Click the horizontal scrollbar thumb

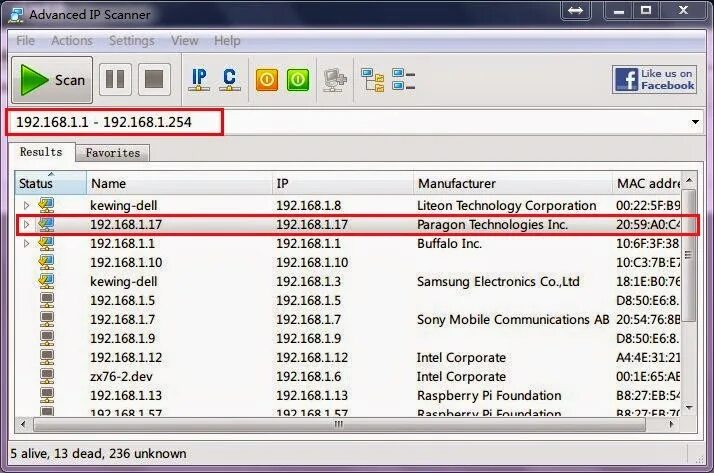(x=339, y=424)
